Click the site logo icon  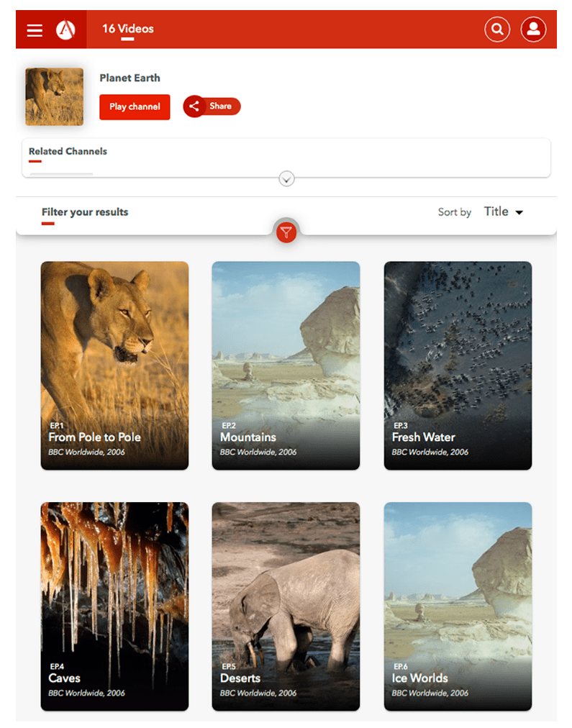click(65, 29)
